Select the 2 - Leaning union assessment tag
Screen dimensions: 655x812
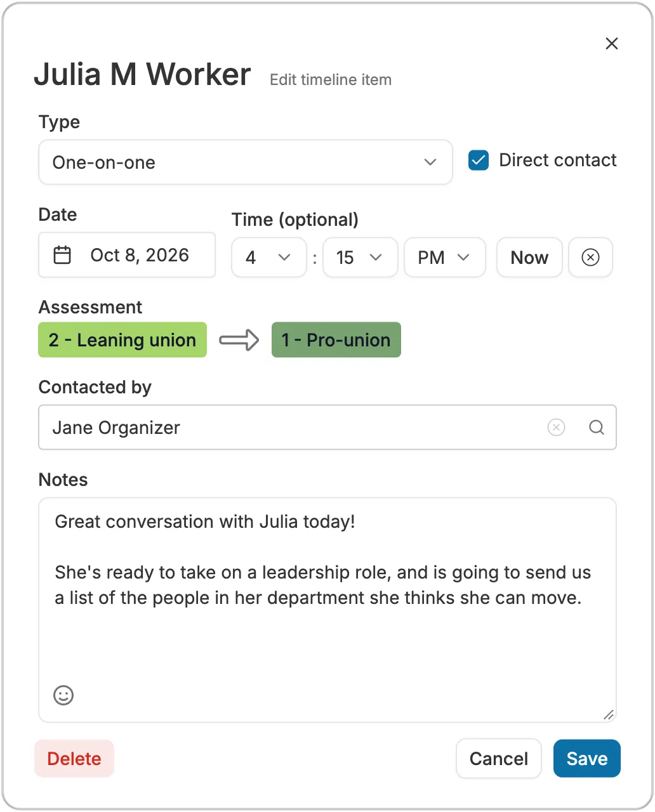pyautogui.click(x=122, y=340)
